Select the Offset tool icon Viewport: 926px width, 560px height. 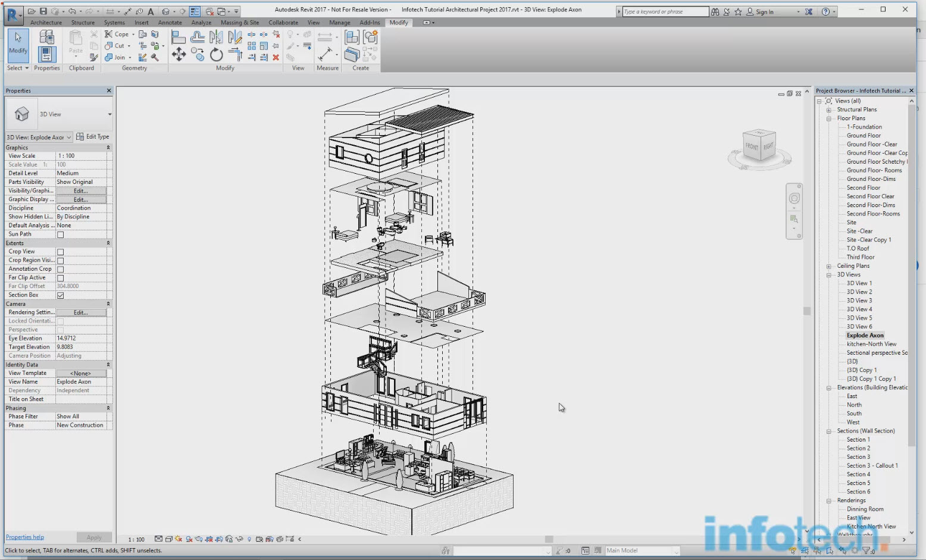[198, 37]
